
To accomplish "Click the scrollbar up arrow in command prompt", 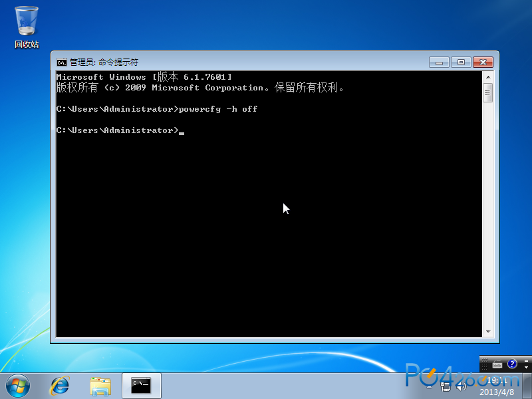I will pyautogui.click(x=488, y=77).
